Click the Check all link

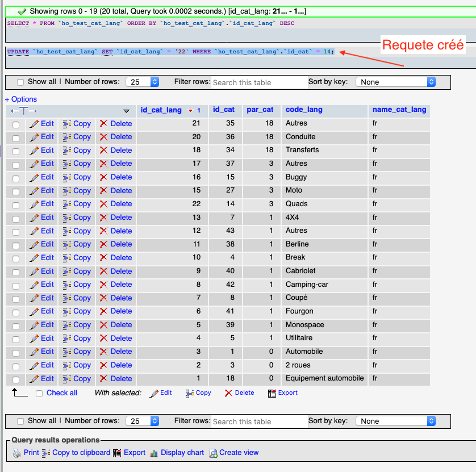(61, 393)
